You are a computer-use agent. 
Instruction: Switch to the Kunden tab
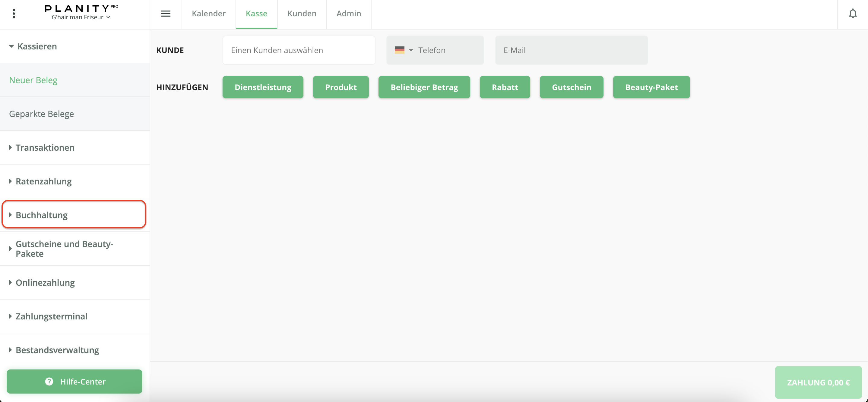(302, 14)
